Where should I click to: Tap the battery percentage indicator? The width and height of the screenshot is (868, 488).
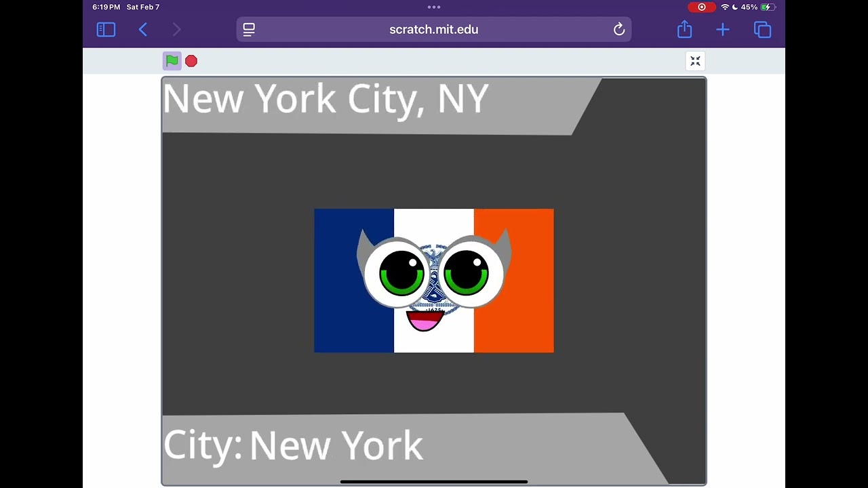[x=749, y=7]
